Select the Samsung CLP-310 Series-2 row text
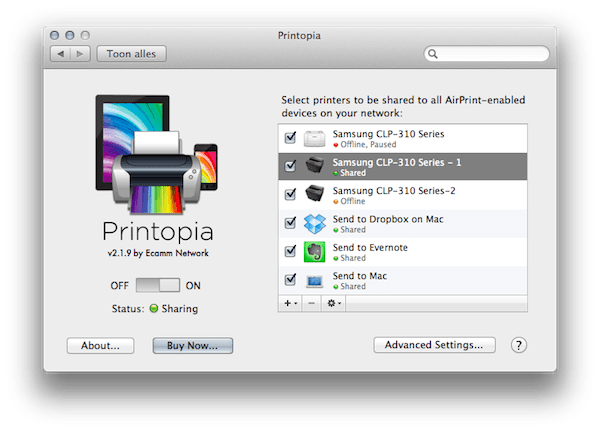Screen dimensions: 600x432 tap(394, 191)
